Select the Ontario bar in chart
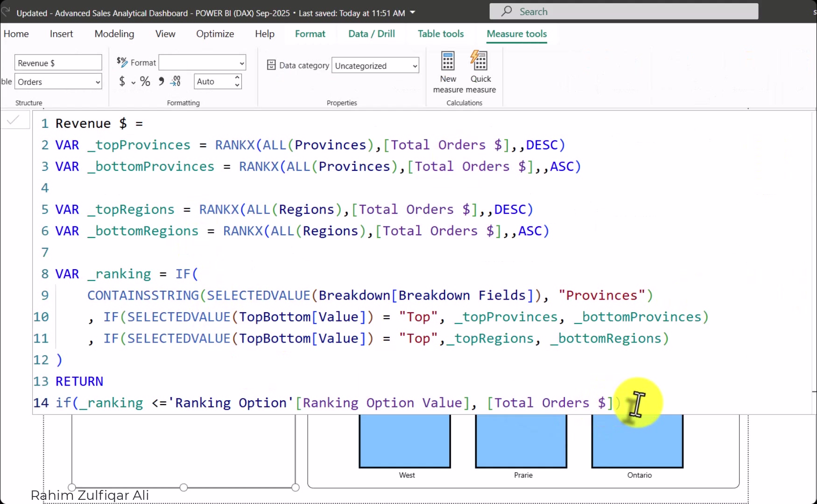 637,441
